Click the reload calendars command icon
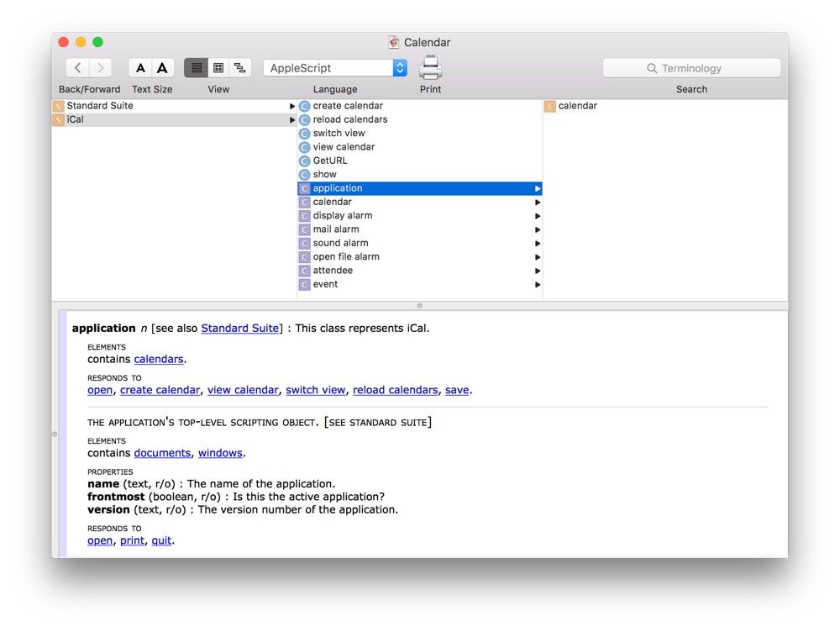This screenshot has width=840, height=632. [x=304, y=120]
